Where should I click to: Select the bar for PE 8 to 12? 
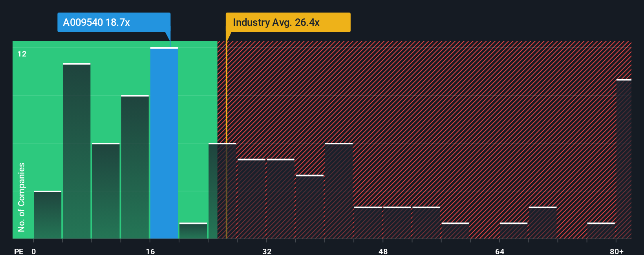point(106,191)
